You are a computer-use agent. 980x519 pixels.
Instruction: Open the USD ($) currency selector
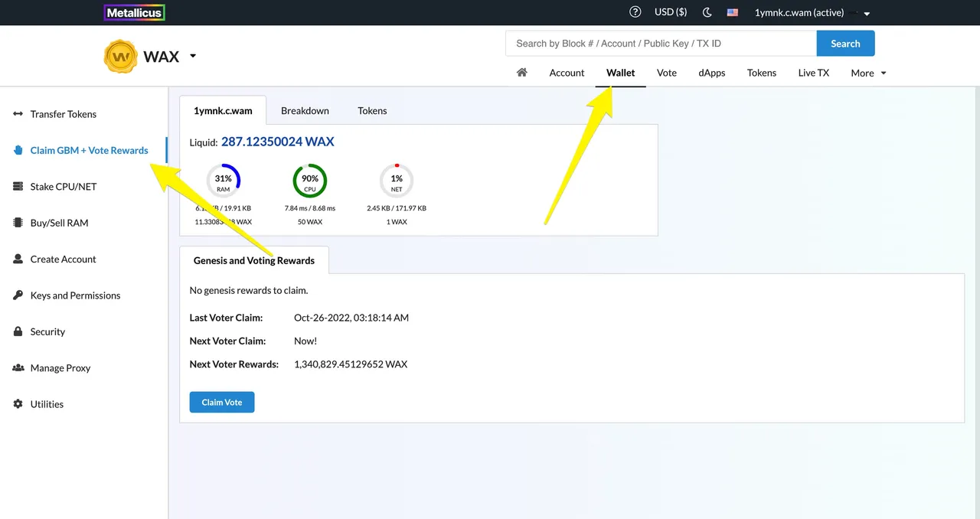[671, 12]
